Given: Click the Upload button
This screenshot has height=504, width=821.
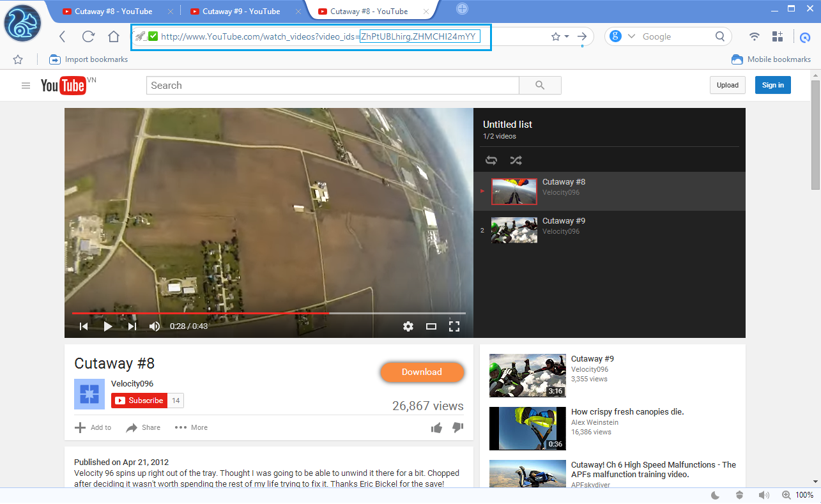Looking at the screenshot, I should [727, 85].
